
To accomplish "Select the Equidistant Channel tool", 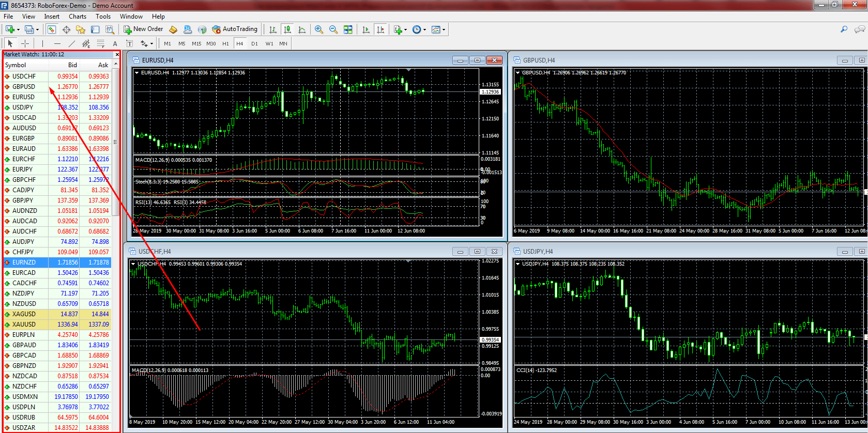I will point(86,43).
